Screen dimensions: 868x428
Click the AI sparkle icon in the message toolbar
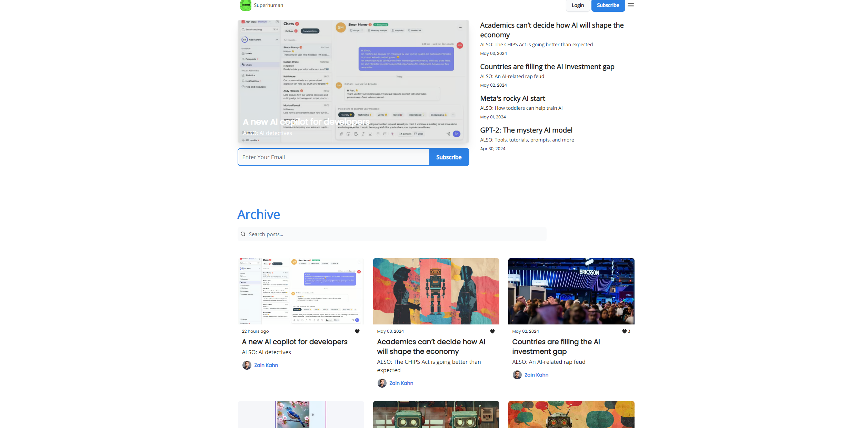point(392,134)
